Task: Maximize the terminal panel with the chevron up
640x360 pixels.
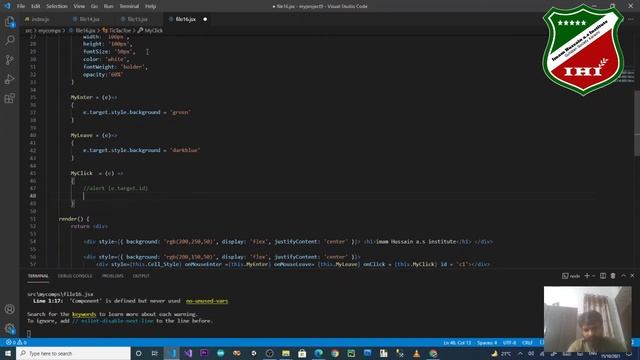Action: (x=623, y=276)
